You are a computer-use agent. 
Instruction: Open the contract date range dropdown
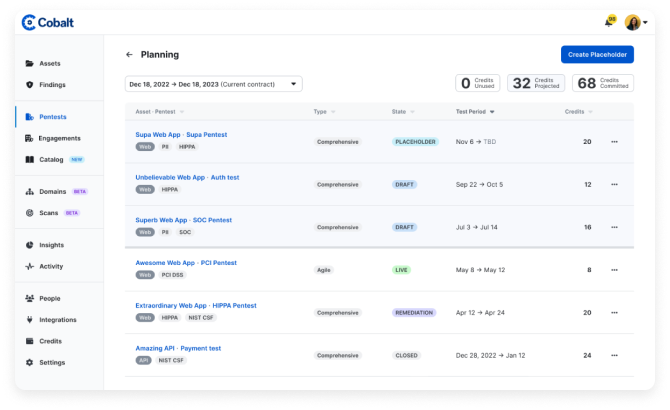[x=214, y=84]
